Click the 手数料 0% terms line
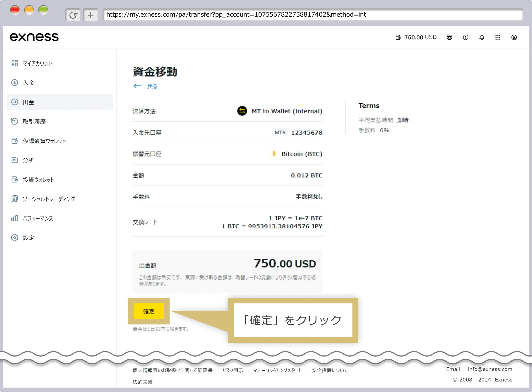532x392 pixels. click(x=374, y=130)
